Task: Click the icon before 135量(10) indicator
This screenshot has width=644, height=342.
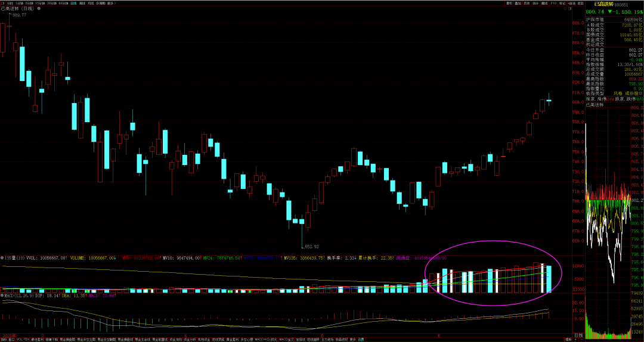Action: (x=2, y=258)
